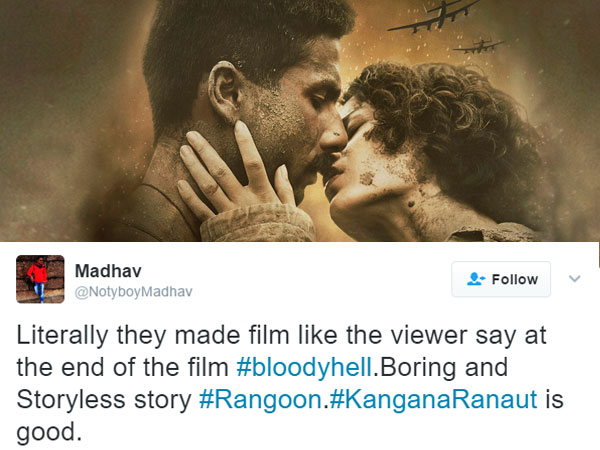
Task: Open Madhav's profile picture thumbnail
Action: click(40, 279)
